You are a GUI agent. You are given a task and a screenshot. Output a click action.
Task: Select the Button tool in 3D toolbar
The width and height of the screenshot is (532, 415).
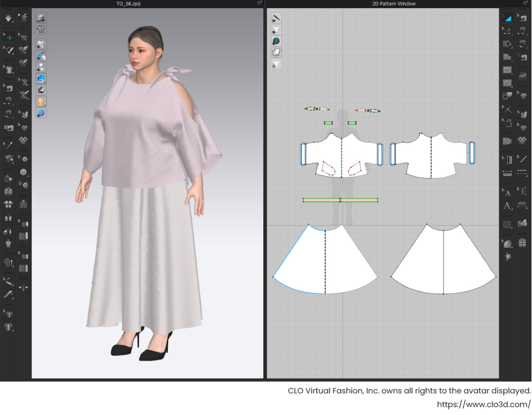point(24,172)
